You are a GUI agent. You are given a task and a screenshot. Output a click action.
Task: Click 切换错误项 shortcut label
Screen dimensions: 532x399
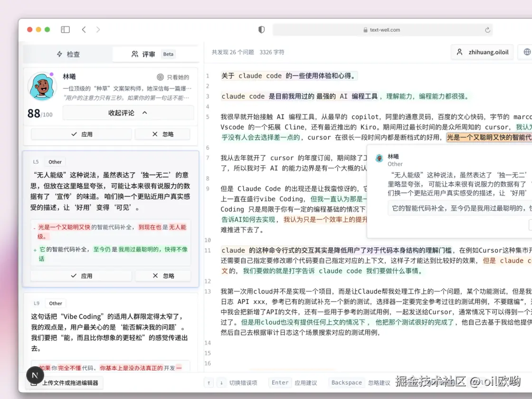click(x=243, y=383)
